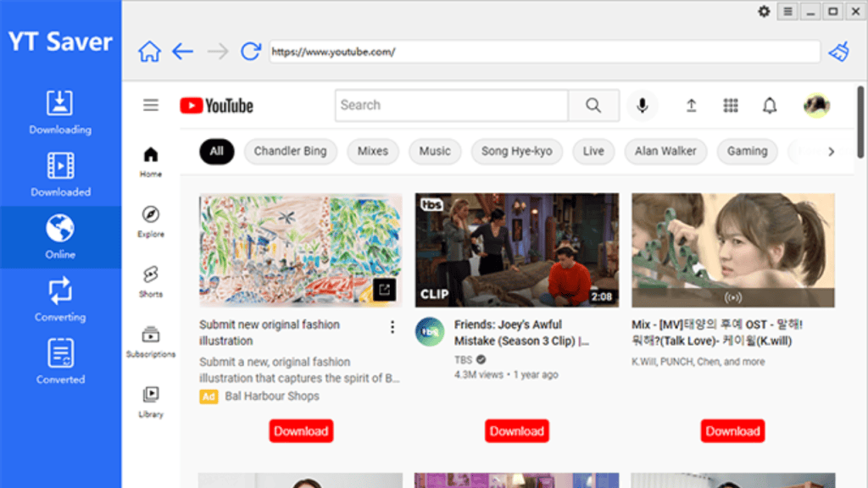
Task: Open the YouTube hamburger navigation menu
Action: point(150,105)
